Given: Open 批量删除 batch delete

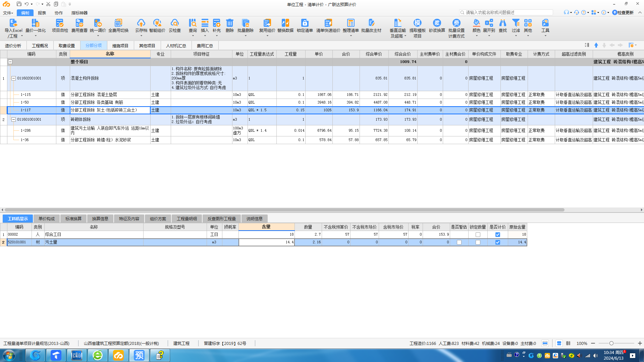Looking at the screenshot, I should point(245,23).
